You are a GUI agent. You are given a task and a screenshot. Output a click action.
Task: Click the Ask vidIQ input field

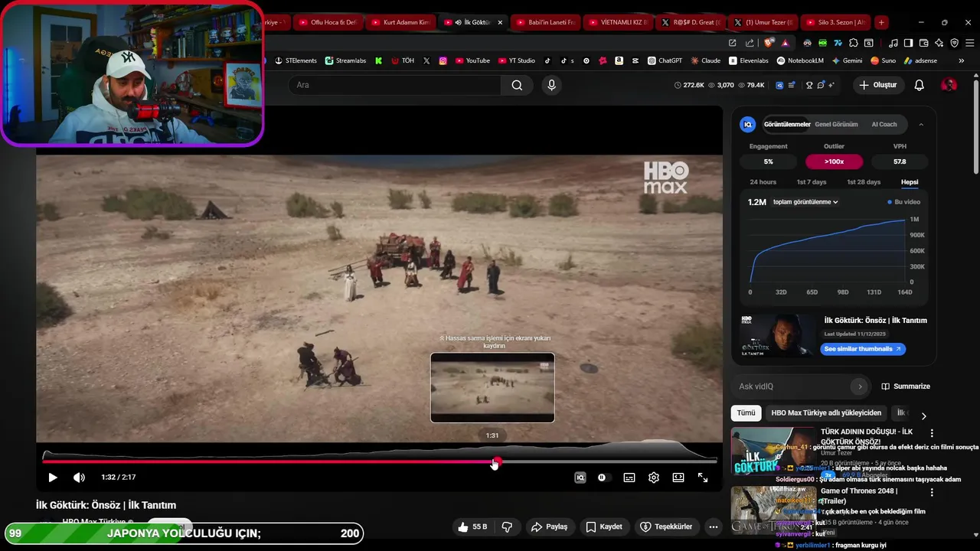(793, 386)
